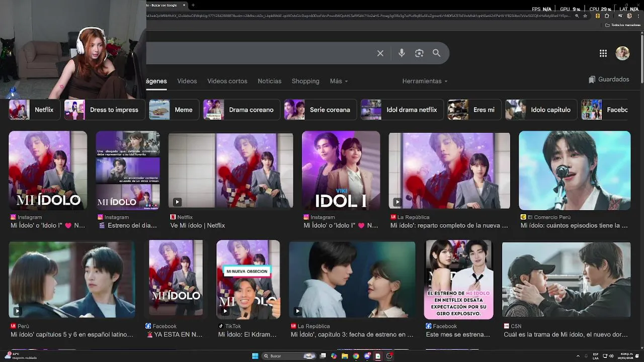644x362 pixels.
Task: Open Facebook YA ESTA EN N... result
Action: pos(175,334)
